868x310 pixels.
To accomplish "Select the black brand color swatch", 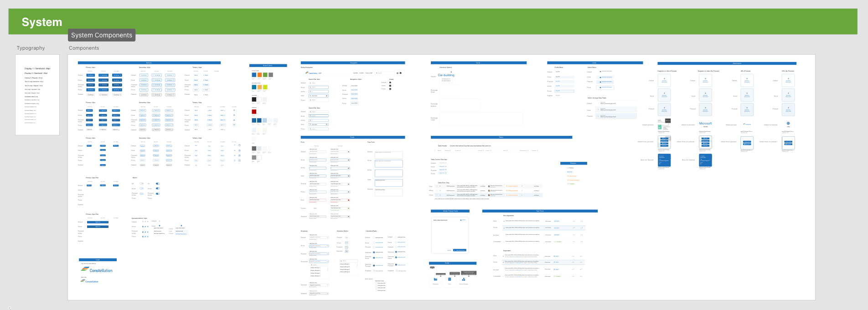I will point(254,99).
